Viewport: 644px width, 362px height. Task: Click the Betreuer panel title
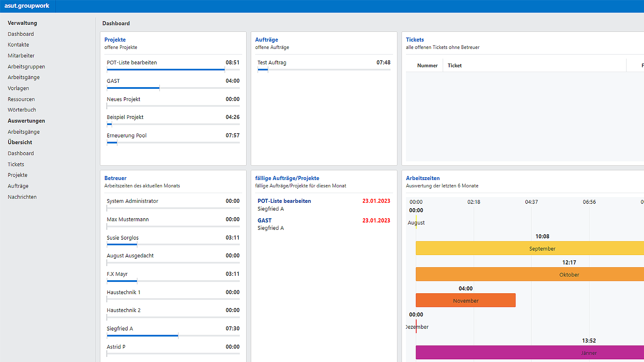pos(115,178)
